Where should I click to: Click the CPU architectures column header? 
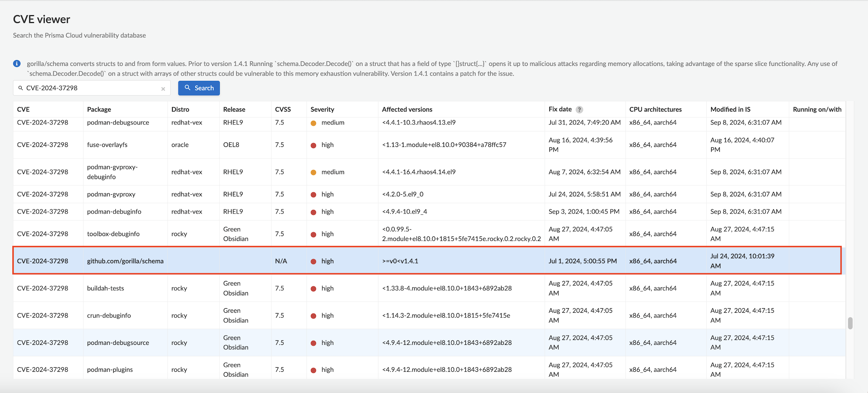coord(655,109)
